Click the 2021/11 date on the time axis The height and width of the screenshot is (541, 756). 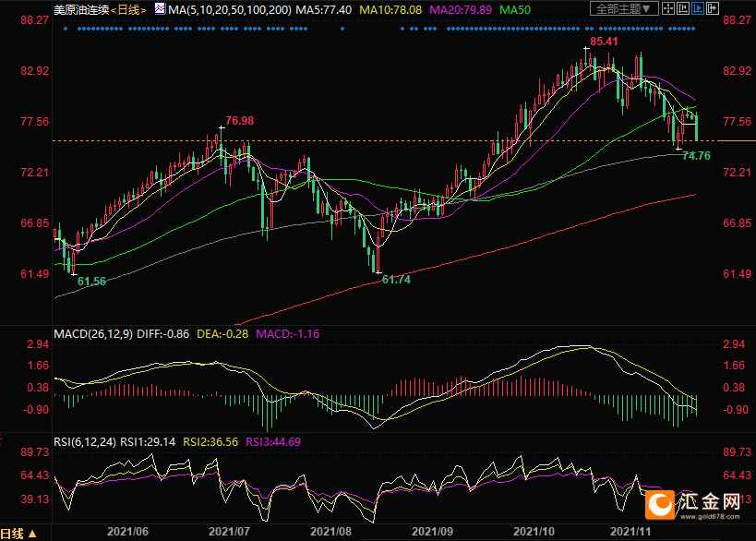pyautogui.click(x=630, y=532)
